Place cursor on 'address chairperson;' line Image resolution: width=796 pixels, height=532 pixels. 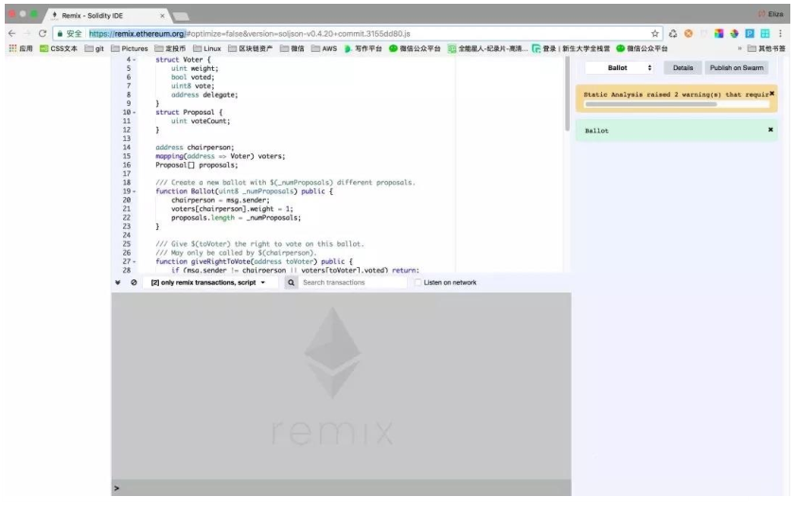click(x=194, y=148)
